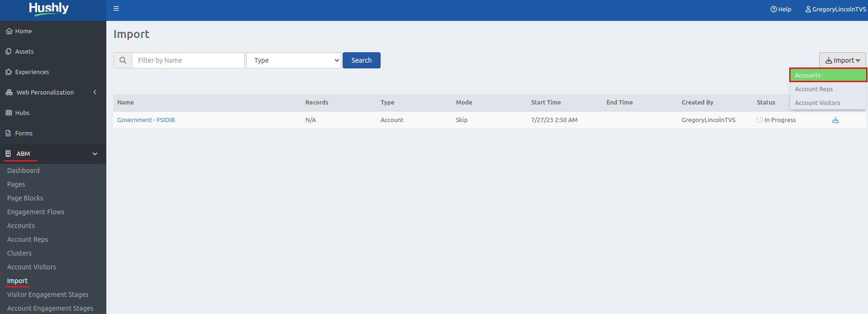Open the GregoryLincolnTVS user menu
The height and width of the screenshot is (314, 868).
tap(835, 9)
